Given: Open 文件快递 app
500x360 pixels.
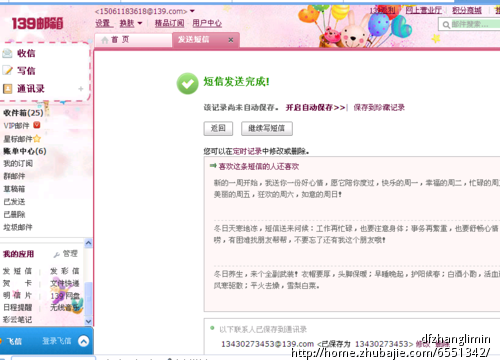Looking at the screenshot, I should tap(65, 283).
